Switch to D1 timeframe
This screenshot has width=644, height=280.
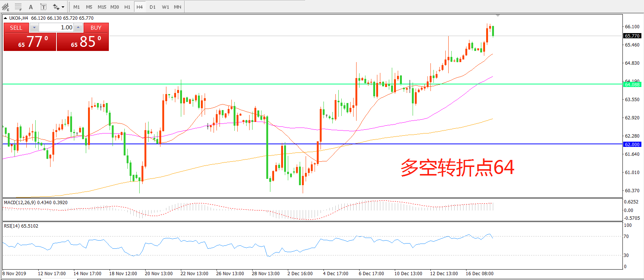(x=153, y=7)
